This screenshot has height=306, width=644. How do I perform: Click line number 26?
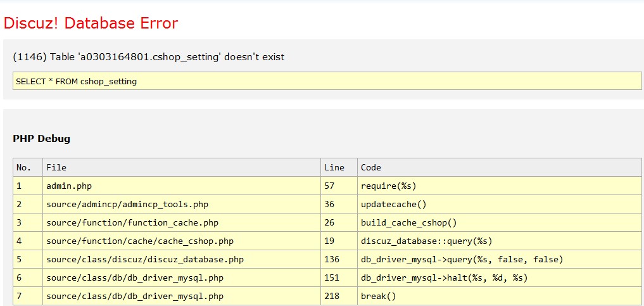[x=339, y=222]
